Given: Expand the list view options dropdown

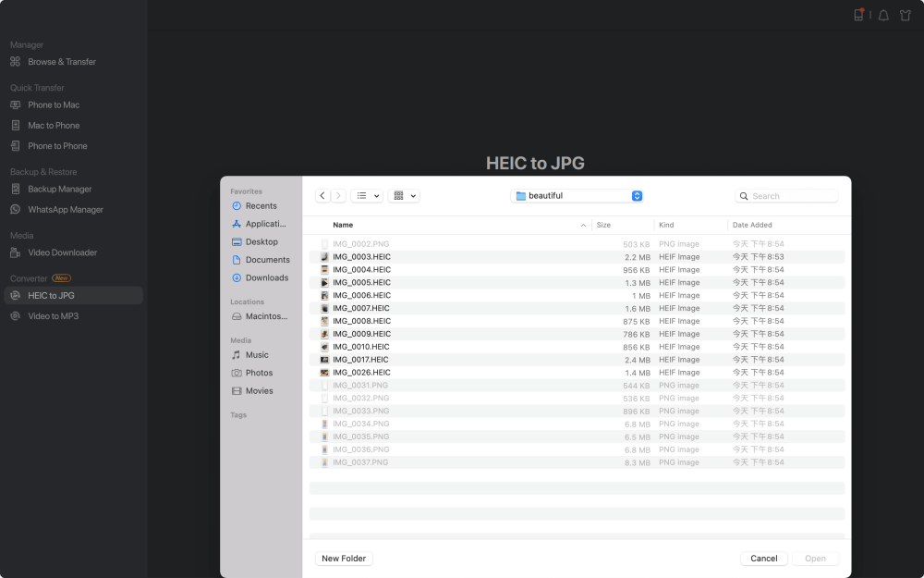Looking at the screenshot, I should coord(367,196).
